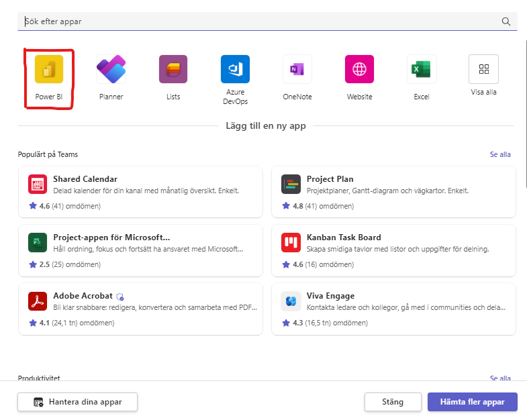Open the Power BI app icon

[x=49, y=69]
